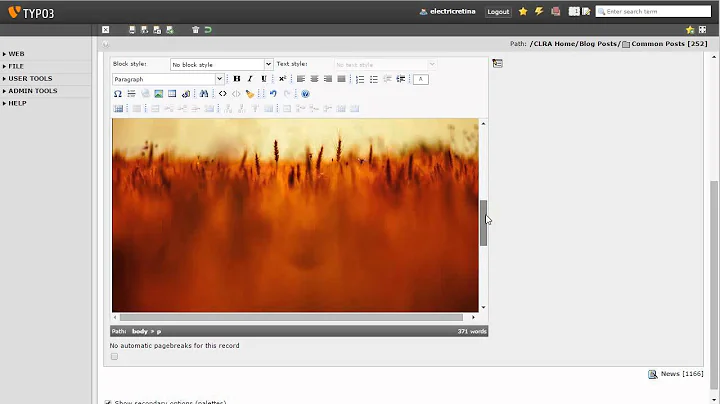This screenshot has width=720, height=404.
Task: Click the body element in path bar
Action: click(140, 331)
